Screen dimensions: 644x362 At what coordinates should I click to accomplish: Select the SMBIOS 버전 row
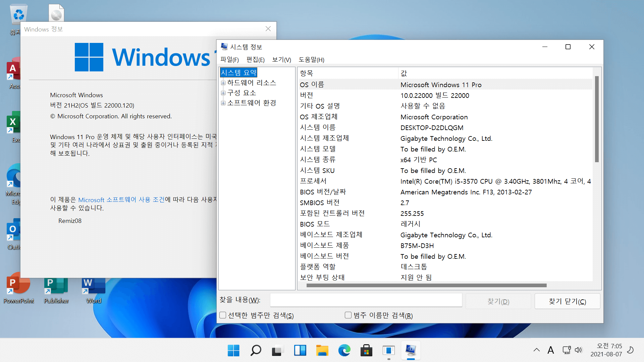(445, 202)
